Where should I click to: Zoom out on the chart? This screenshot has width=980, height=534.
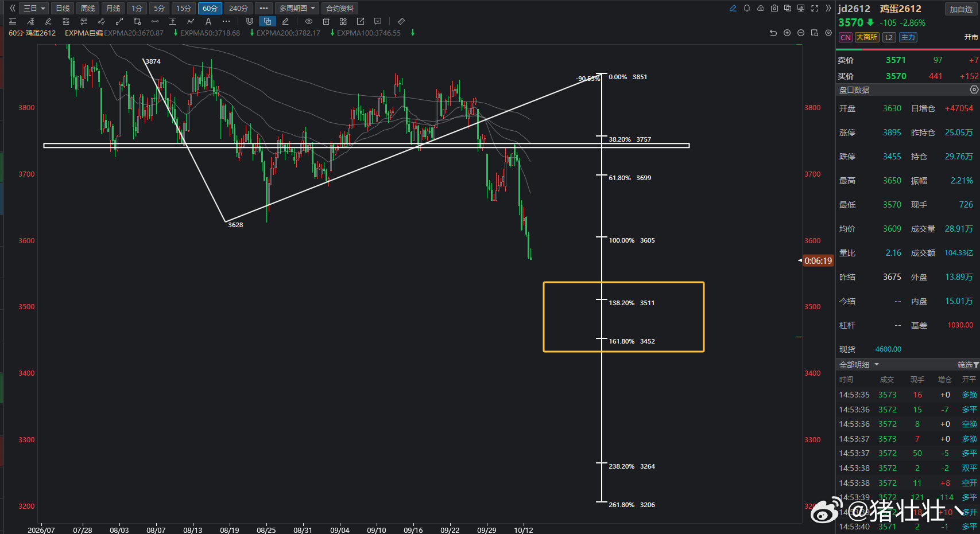coord(801,33)
